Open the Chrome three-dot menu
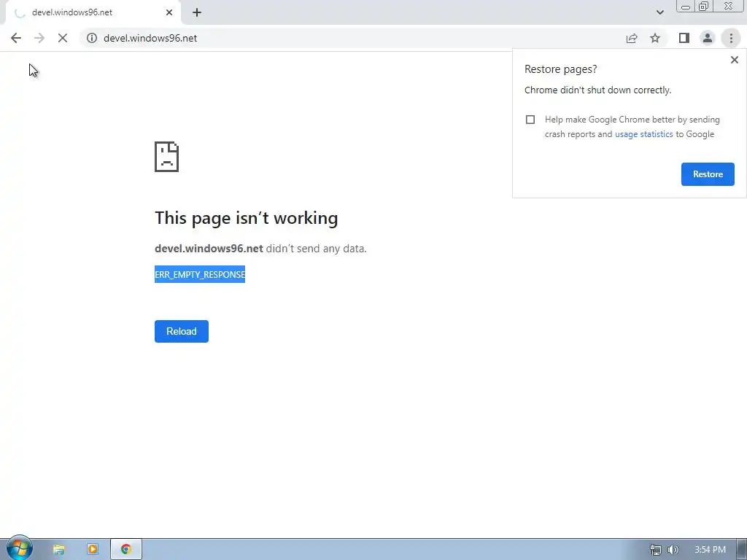Viewport: 747px width, 560px height. click(x=731, y=38)
